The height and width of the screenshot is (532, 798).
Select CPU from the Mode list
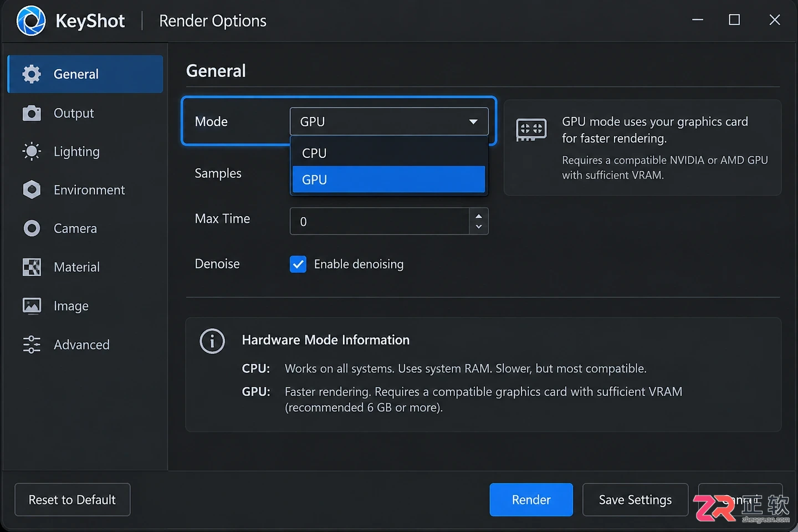pyautogui.click(x=388, y=153)
